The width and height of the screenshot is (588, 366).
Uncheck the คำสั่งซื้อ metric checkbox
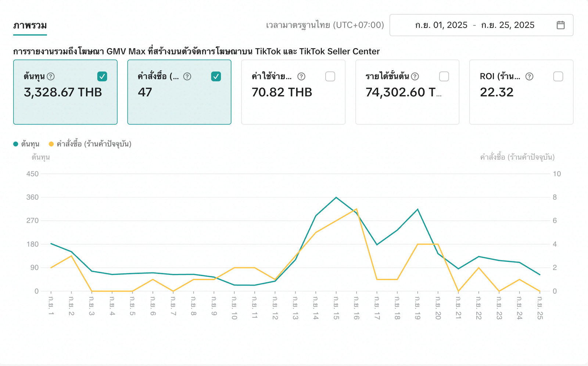pyautogui.click(x=216, y=77)
